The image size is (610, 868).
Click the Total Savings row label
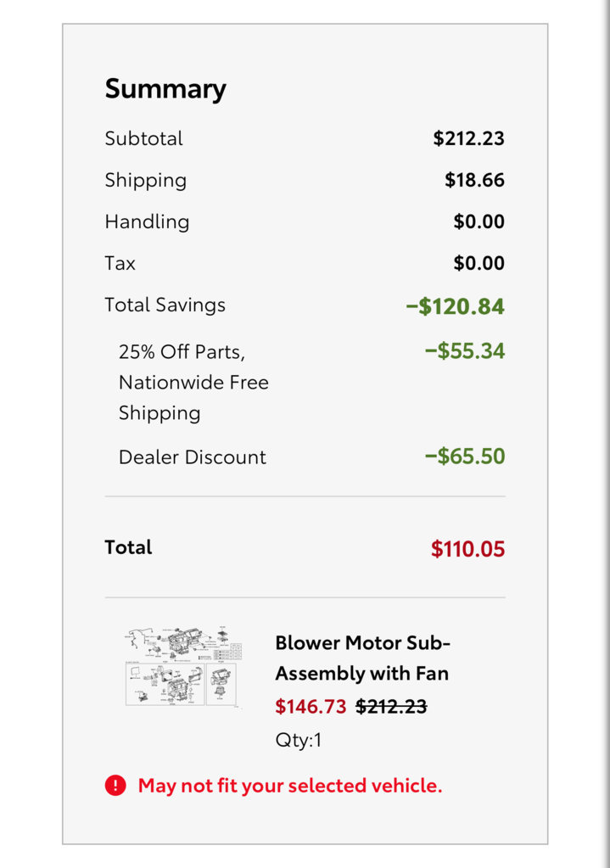(165, 305)
